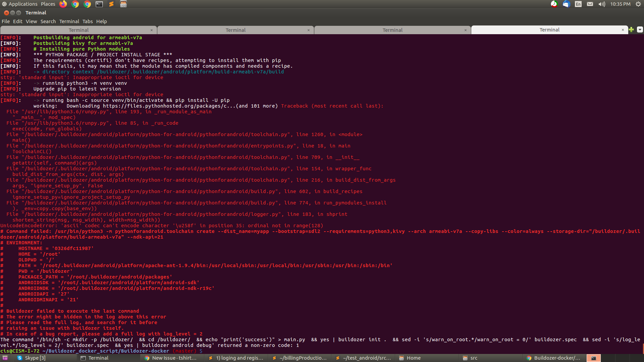
Task: Open the power and session gear menu
Action: click(638, 4)
